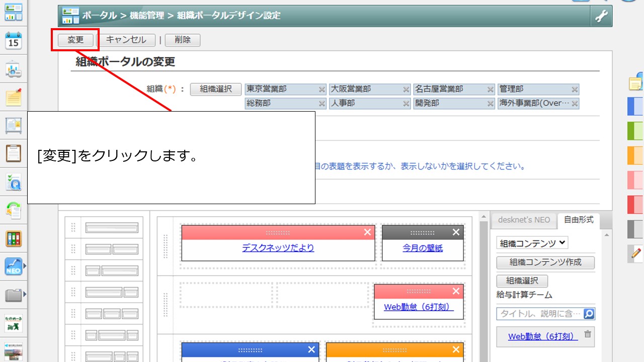Open the 組織コンテンツ dropdown
Image resolution: width=644 pixels, height=362 pixels.
pos(532,243)
